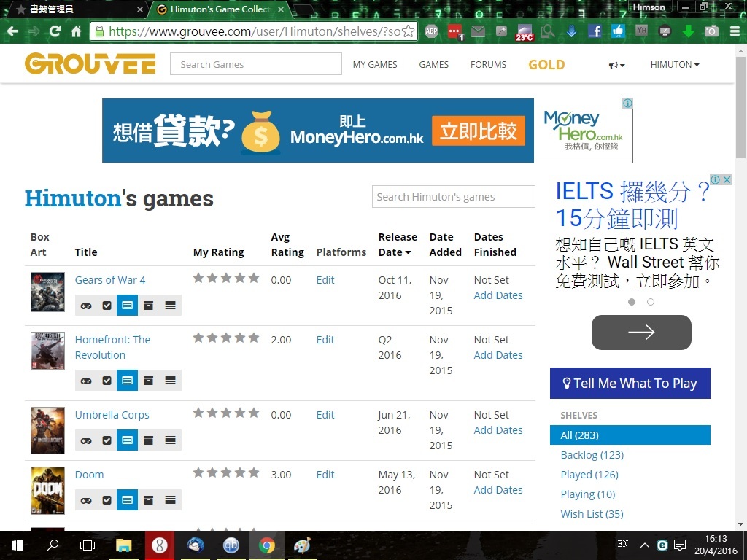Open the Adblock Plus (ABP) extension icon
This screenshot has height=560, width=747.
[431, 31]
